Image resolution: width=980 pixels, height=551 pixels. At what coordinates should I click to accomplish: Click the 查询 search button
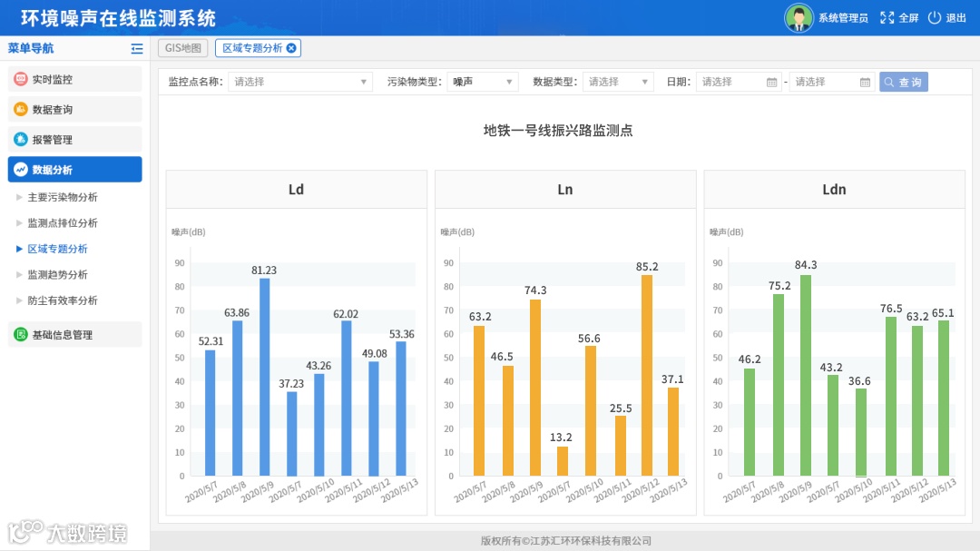coord(903,82)
